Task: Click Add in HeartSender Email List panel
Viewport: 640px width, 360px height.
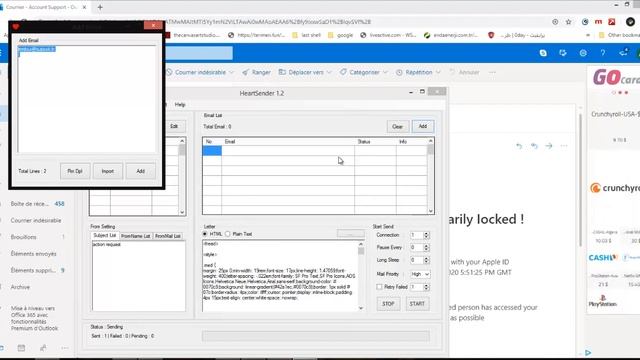Action: tap(423, 127)
